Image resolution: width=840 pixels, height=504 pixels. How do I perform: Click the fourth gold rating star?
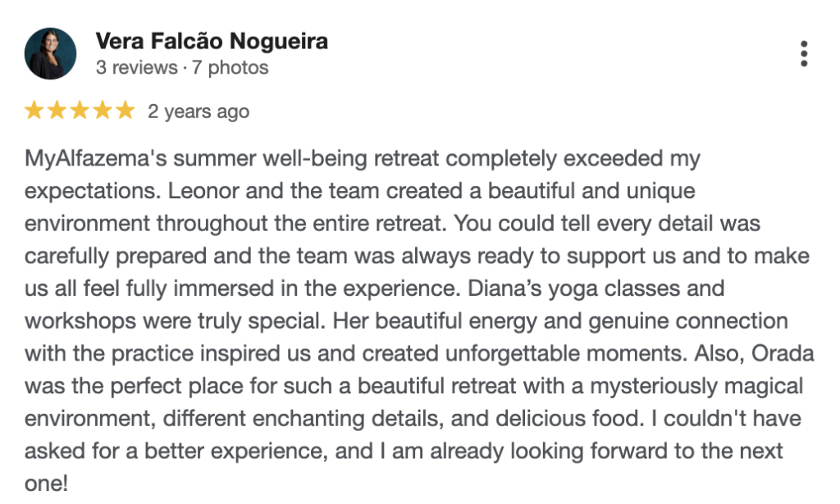pyautogui.click(x=102, y=111)
